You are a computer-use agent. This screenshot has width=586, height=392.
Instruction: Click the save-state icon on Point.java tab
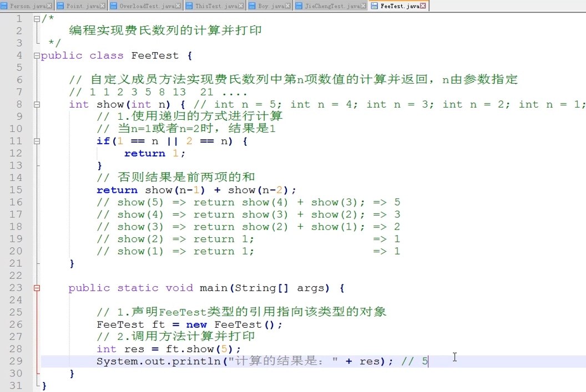[x=60, y=6]
